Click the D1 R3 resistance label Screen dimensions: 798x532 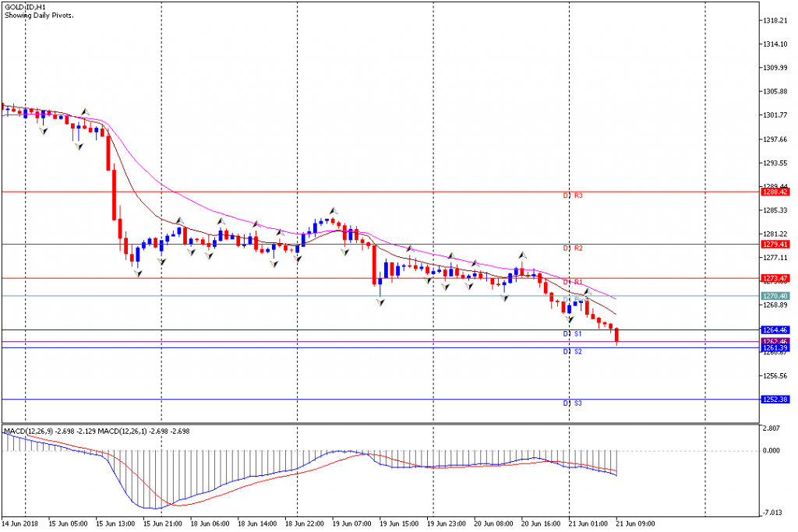tap(573, 196)
